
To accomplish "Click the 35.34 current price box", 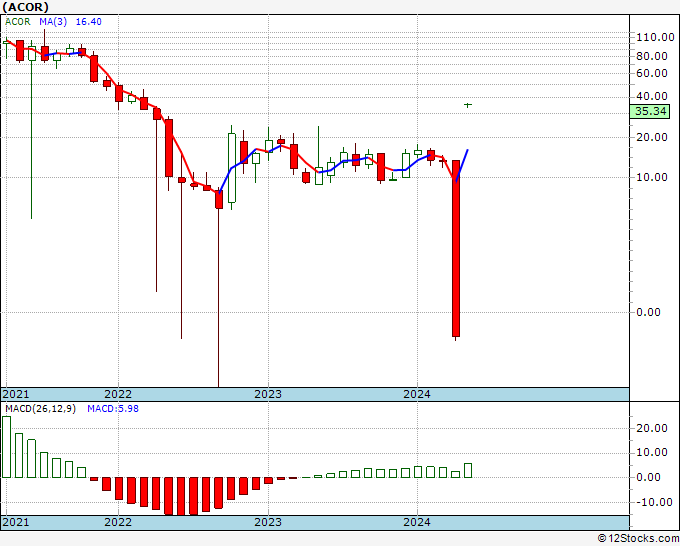I will click(x=650, y=111).
